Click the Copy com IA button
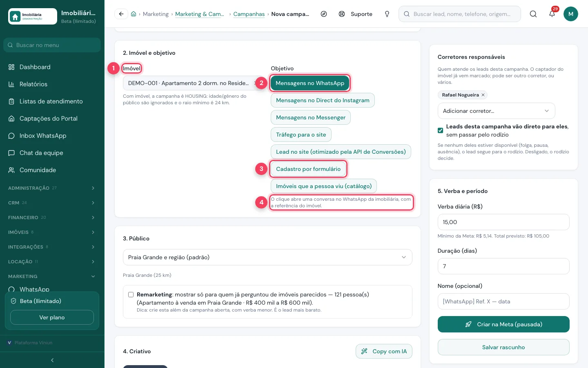The width and height of the screenshot is (588, 368). point(384,351)
